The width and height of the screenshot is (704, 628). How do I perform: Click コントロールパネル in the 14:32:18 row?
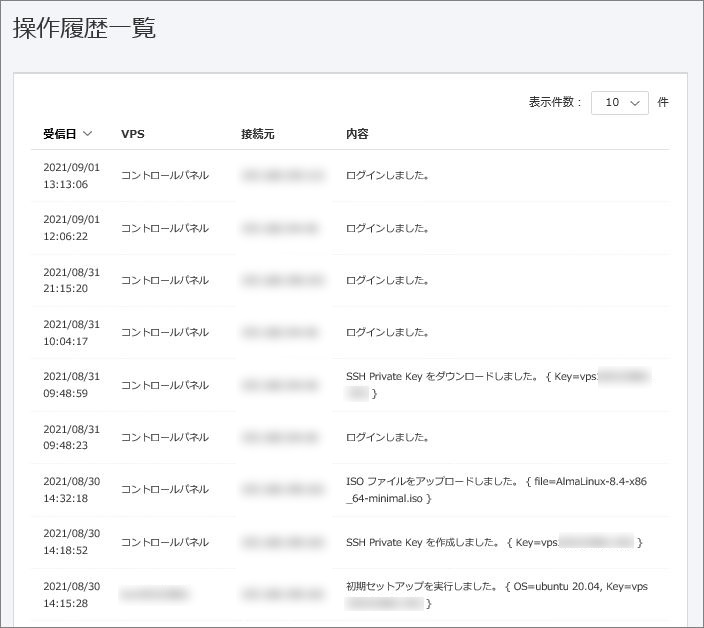(x=165, y=489)
